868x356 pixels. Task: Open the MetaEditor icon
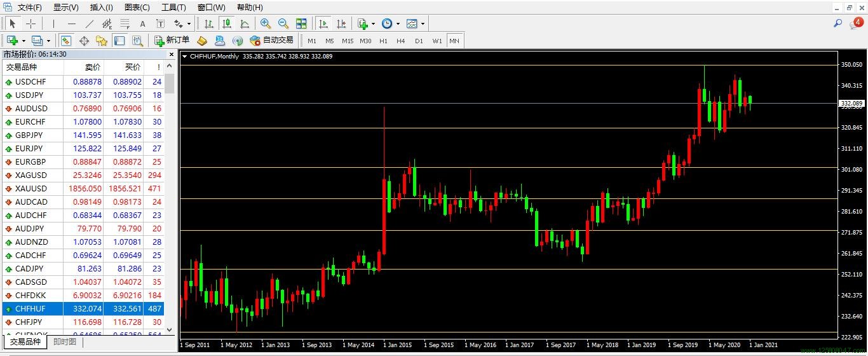[x=202, y=41]
